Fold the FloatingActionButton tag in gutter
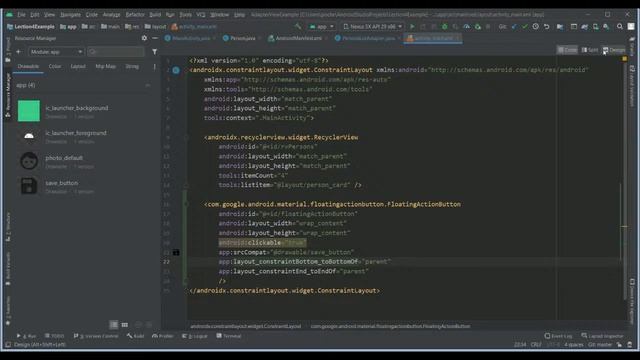This screenshot has width=640, height=360. [x=186, y=204]
